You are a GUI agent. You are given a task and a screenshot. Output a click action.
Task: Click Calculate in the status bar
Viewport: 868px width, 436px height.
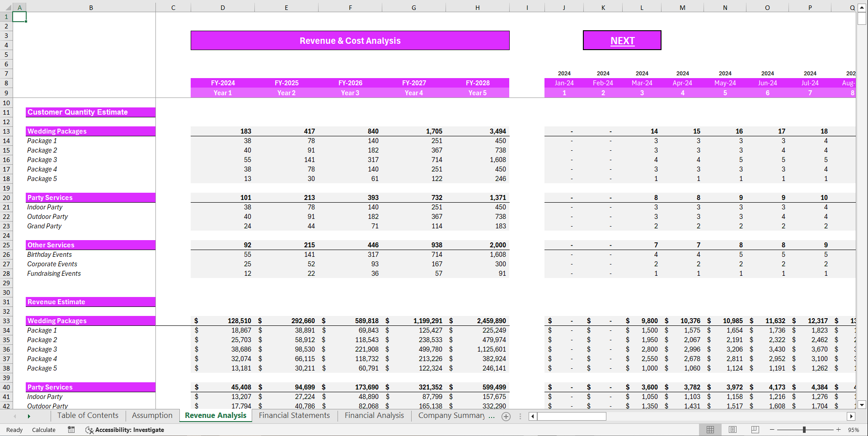pos(43,430)
